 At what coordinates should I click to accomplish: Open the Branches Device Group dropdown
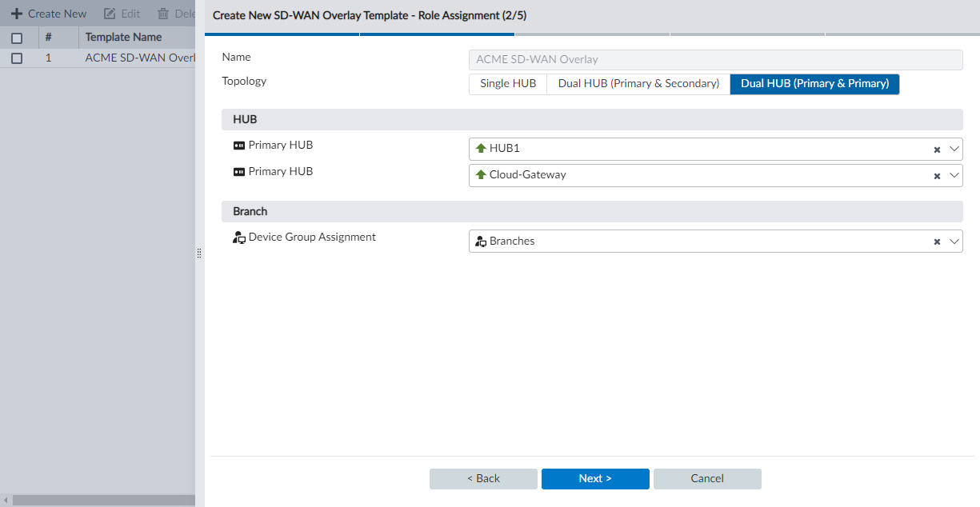tap(954, 241)
